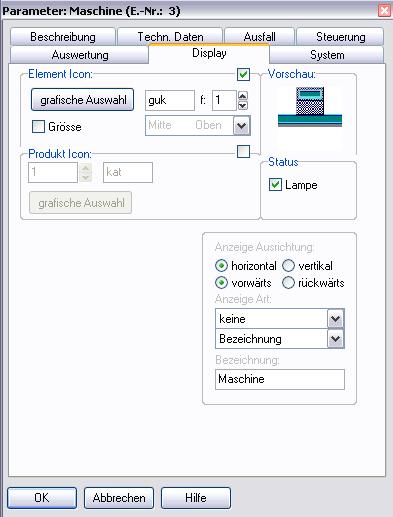Click the Produkt Icon number down arrow
The height and width of the screenshot is (517, 393).
click(x=86, y=177)
